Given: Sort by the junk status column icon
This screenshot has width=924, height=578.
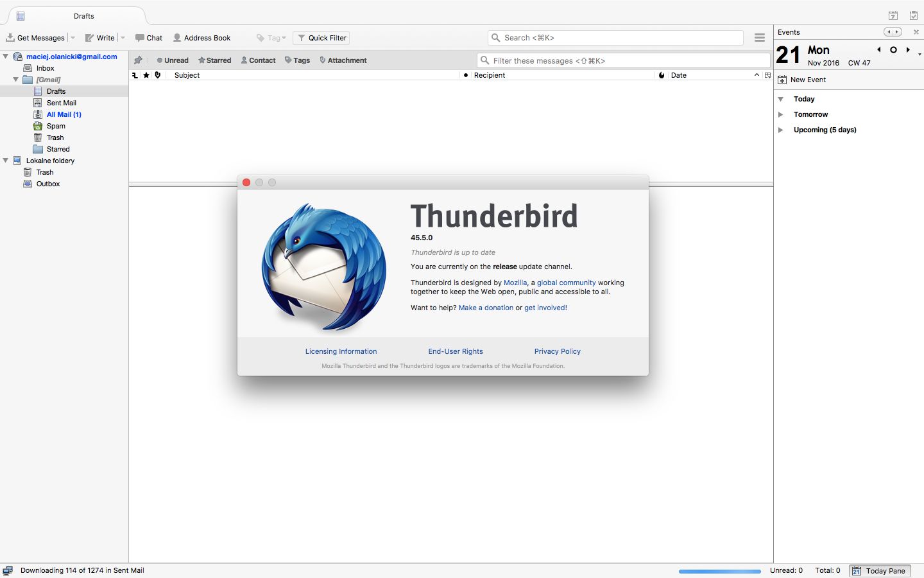Looking at the screenshot, I should pyautogui.click(x=662, y=75).
